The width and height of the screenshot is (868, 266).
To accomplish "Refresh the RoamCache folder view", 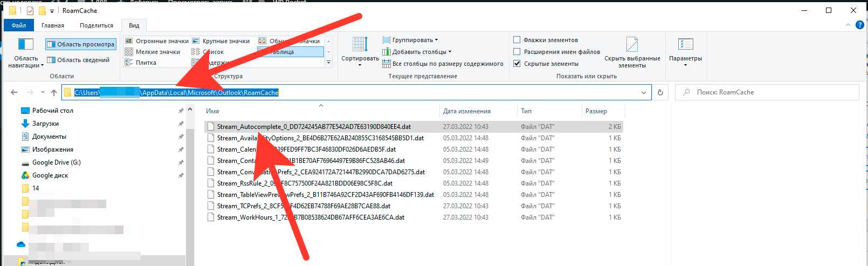I will pos(660,92).
